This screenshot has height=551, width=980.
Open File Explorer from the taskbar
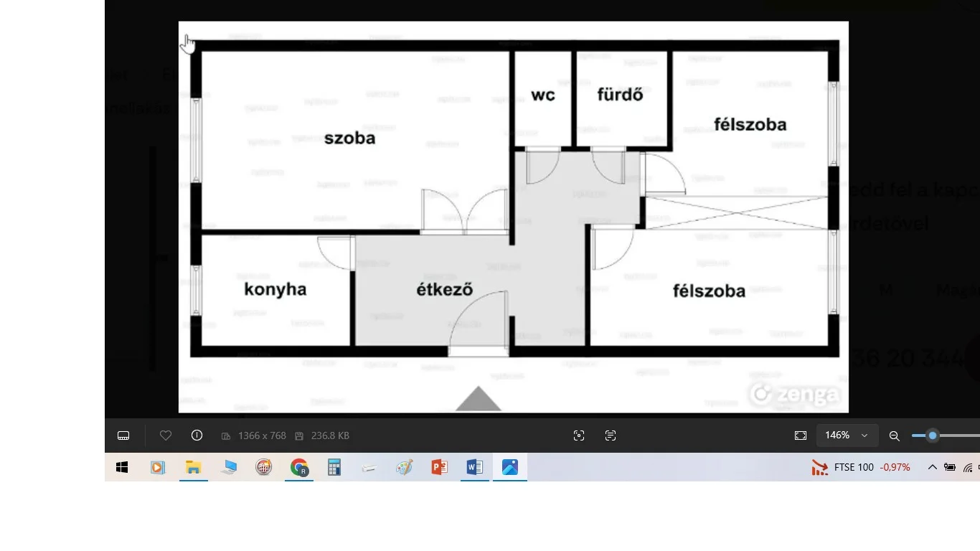[x=193, y=467]
